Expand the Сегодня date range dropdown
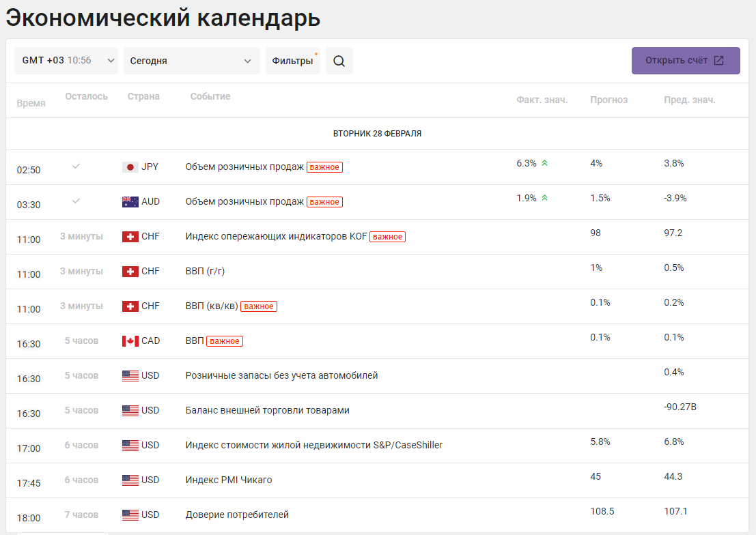The width and height of the screenshot is (756, 535). [x=191, y=61]
